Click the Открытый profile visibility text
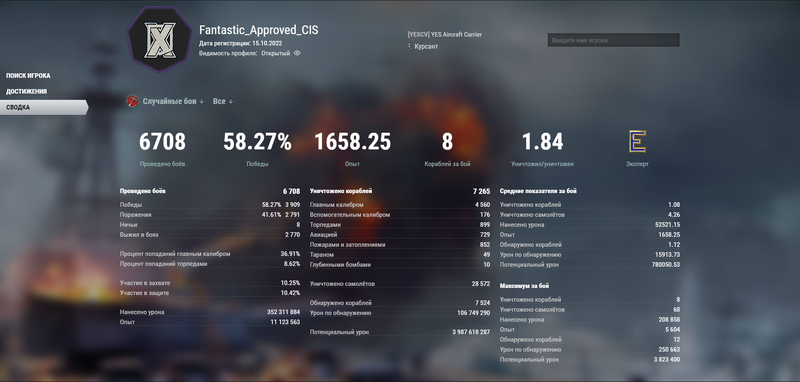The image size is (800, 382). point(276,53)
